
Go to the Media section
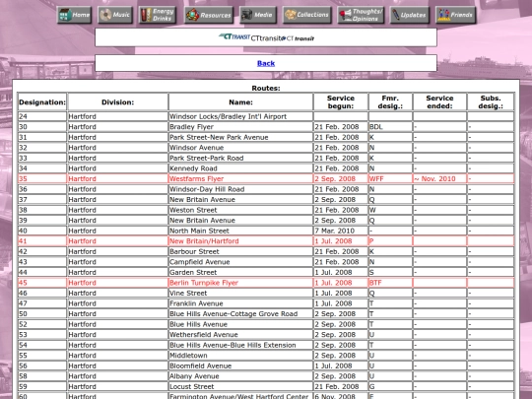258,15
